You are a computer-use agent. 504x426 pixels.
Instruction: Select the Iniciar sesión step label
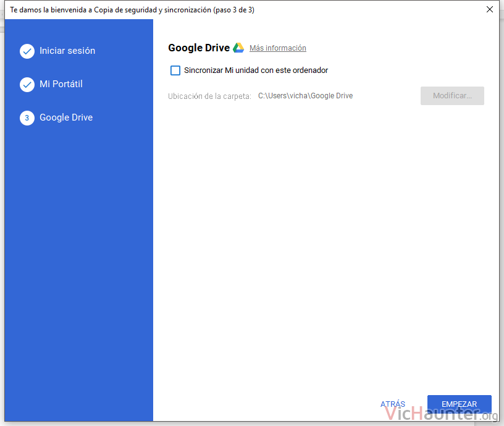tap(67, 51)
